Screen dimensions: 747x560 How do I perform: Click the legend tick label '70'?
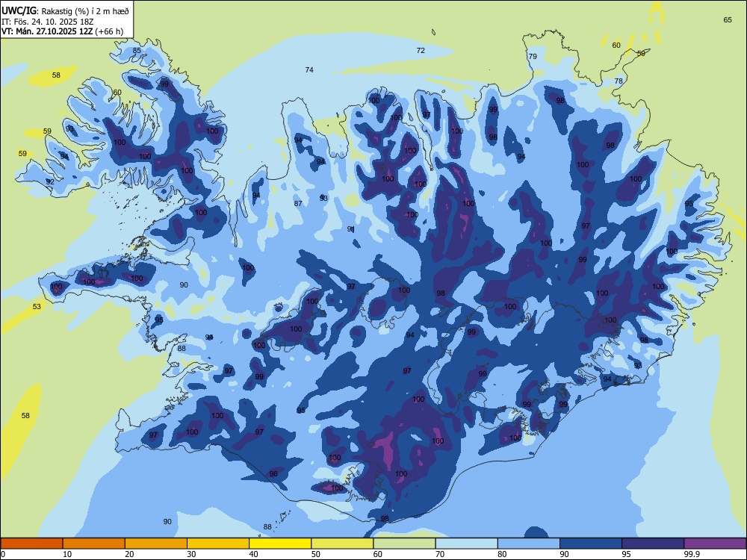[x=440, y=554]
